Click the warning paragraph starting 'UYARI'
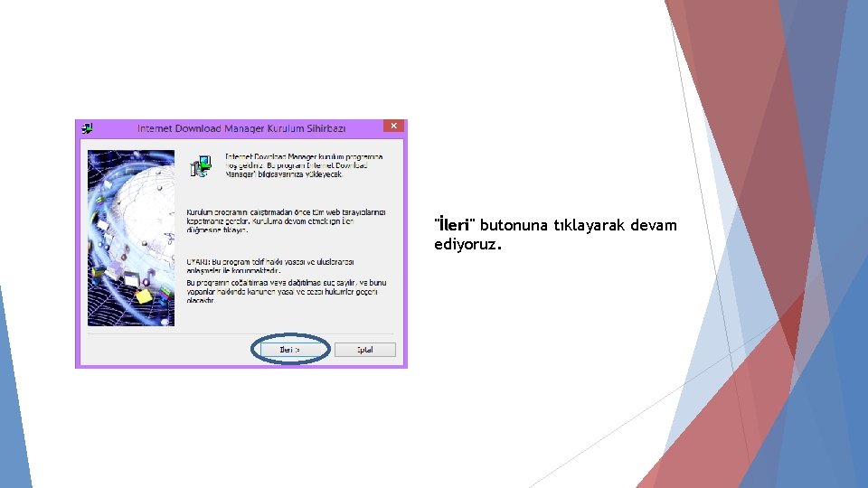The image size is (868, 488). pos(270,266)
